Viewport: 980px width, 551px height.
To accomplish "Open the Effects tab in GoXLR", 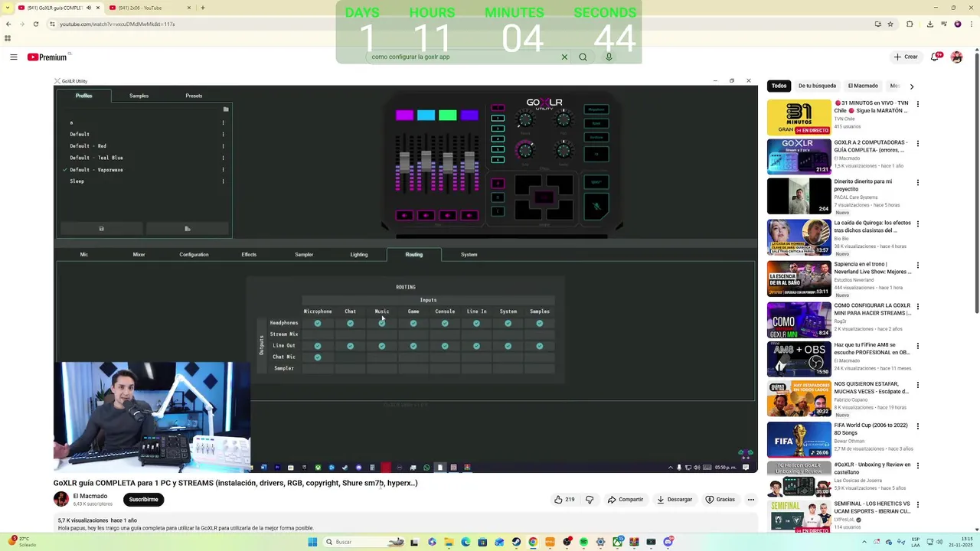I will [x=249, y=254].
